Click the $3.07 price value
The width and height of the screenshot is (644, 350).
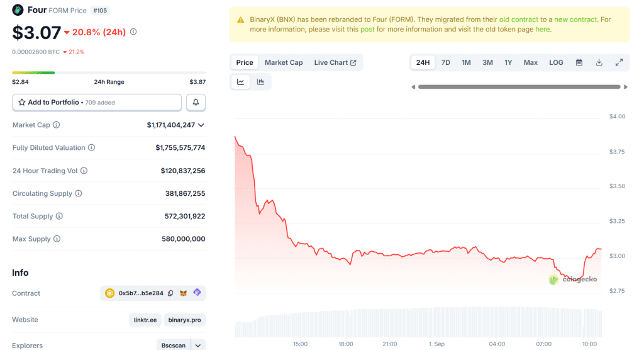point(36,33)
